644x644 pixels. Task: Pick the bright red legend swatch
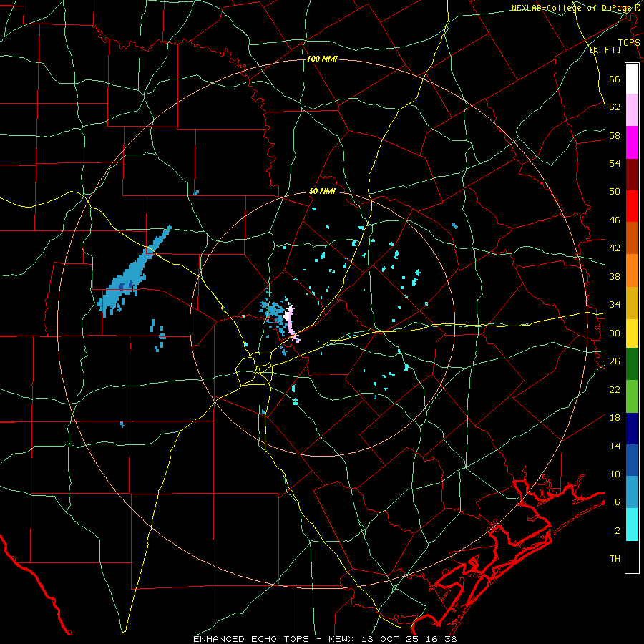point(632,206)
